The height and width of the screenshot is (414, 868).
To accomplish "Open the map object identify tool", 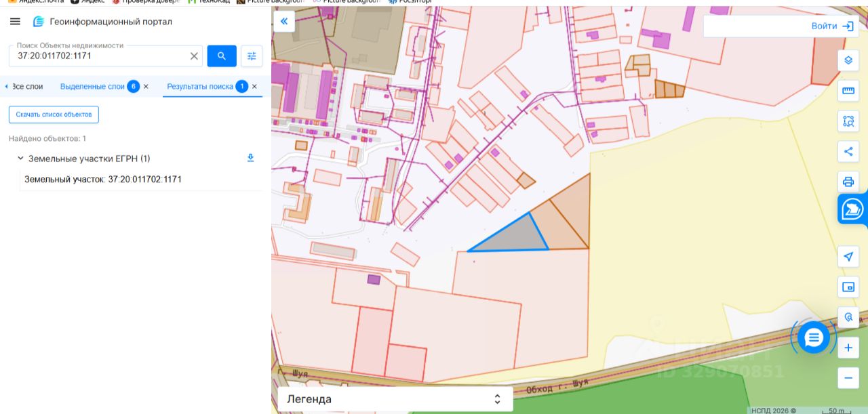I will [848, 317].
